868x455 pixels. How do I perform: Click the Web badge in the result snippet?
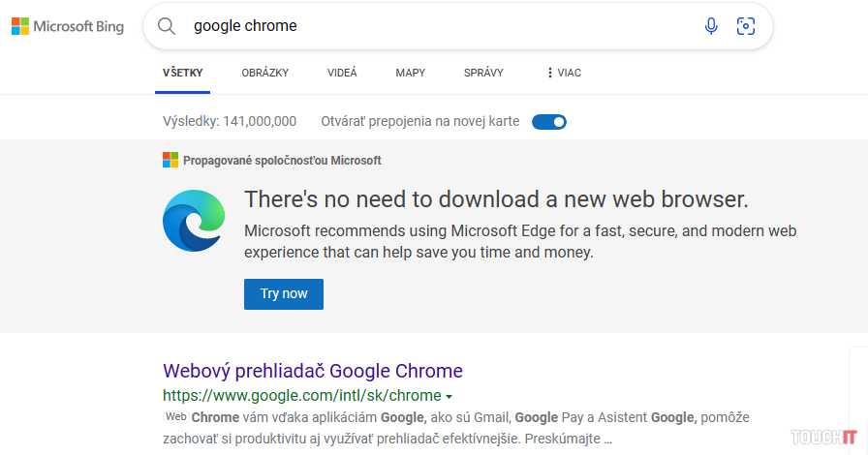tap(175, 416)
